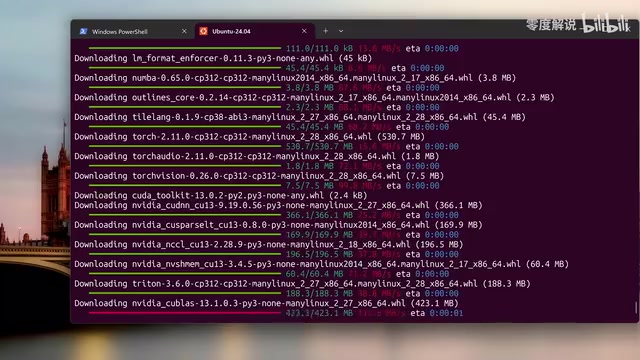Screen dimensions: 640x360
Task: Click the nvidia_nccl_cu13 download line
Action: [x=269, y=244]
